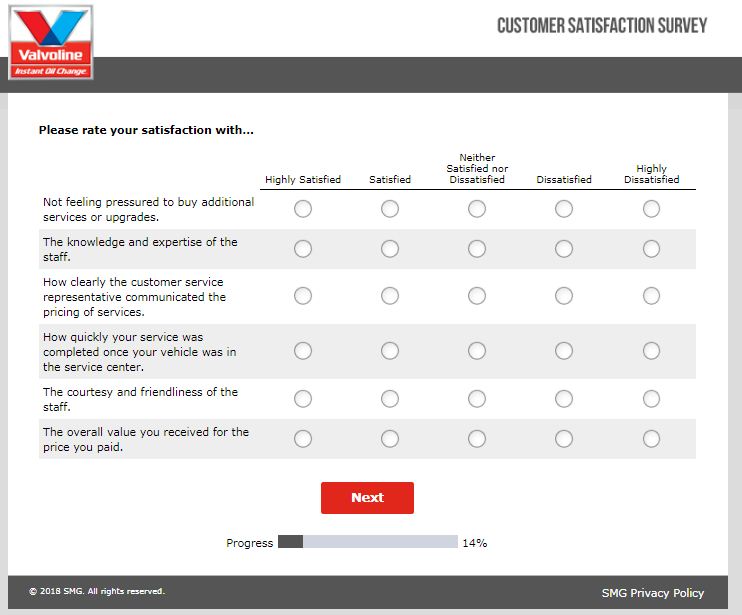Select Highly Satisfied for not feeling pressured
The width and height of the screenshot is (742, 615).
[303, 209]
